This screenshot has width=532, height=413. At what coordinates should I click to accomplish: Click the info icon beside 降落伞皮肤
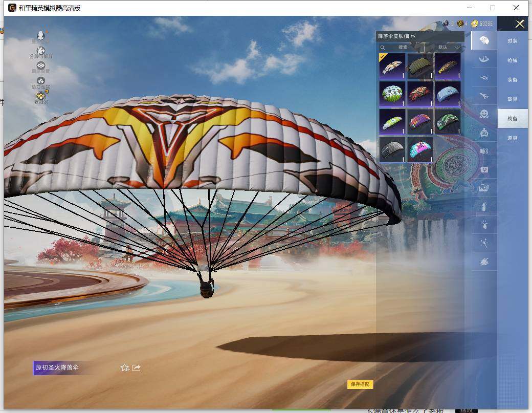[413, 36]
